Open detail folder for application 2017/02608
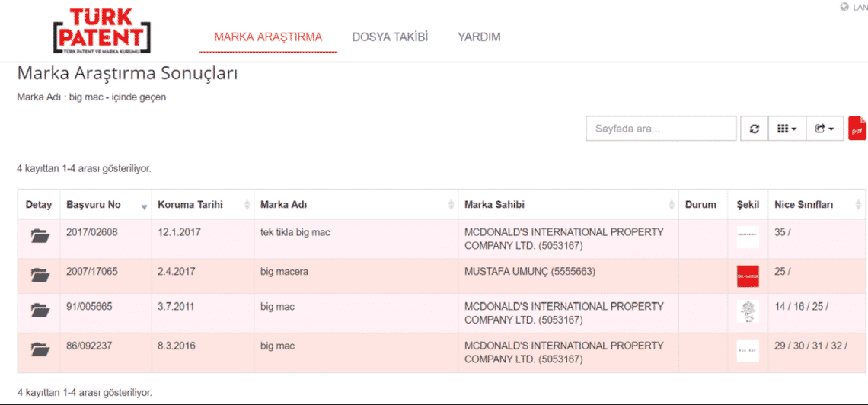This screenshot has width=868, height=405. pos(40,236)
